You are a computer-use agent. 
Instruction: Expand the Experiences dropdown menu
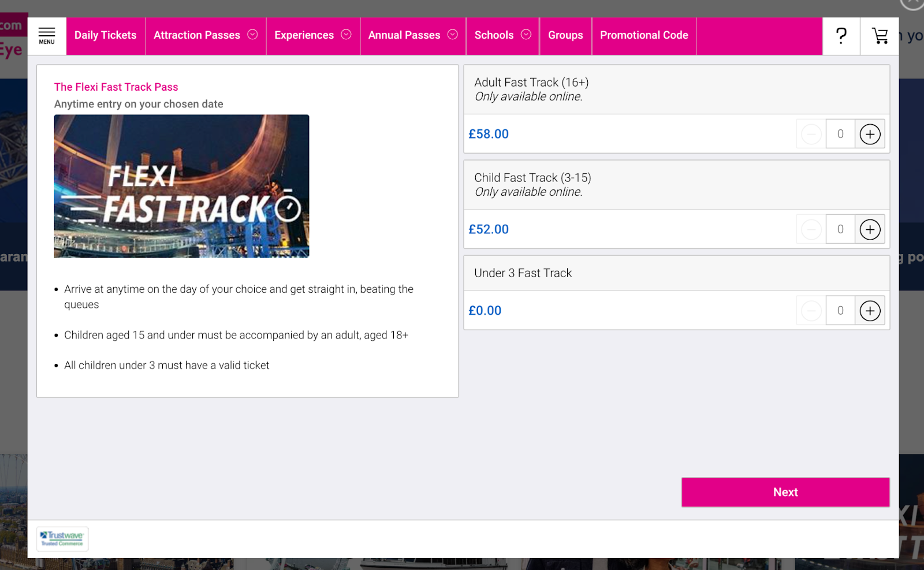[346, 35]
